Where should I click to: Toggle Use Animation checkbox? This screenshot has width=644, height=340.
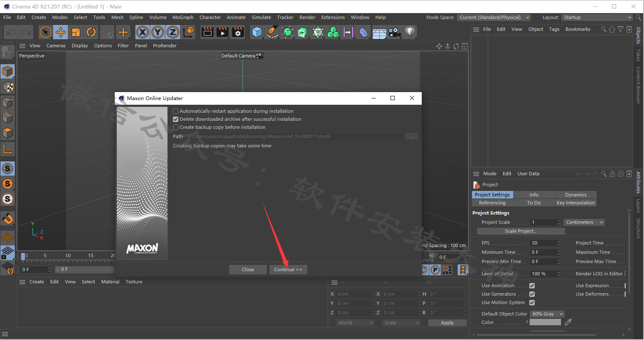(x=532, y=286)
